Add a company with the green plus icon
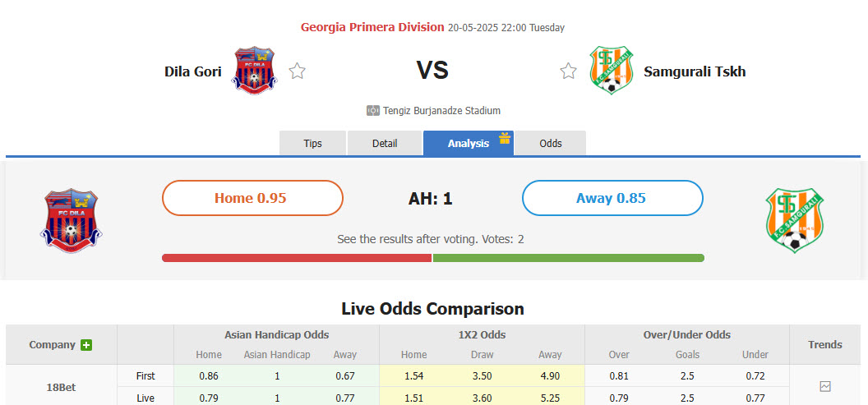868x405 pixels. click(x=86, y=345)
